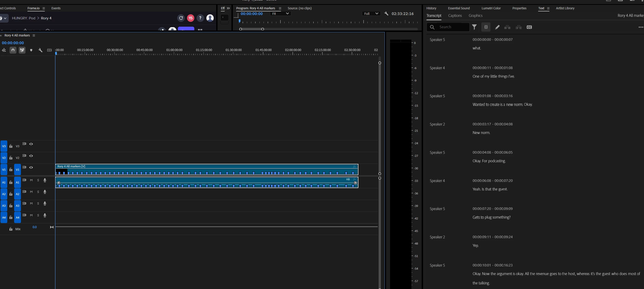
Task: Click HUNGRY. Pod breadcrumb link
Action: [x=23, y=18]
